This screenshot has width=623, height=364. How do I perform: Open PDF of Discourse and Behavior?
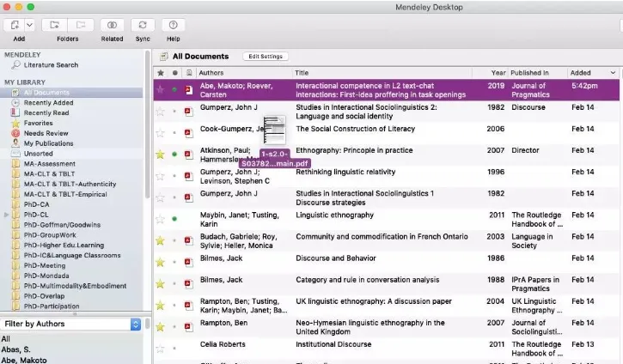tap(189, 262)
